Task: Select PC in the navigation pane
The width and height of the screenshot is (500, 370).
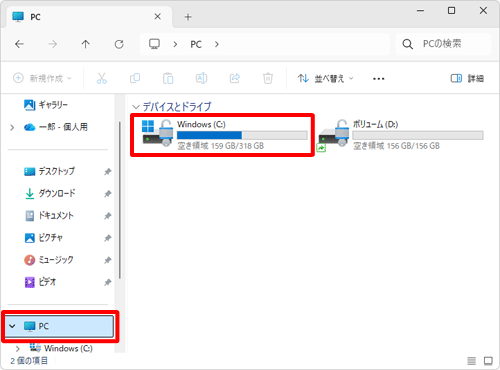Action: tap(60, 326)
